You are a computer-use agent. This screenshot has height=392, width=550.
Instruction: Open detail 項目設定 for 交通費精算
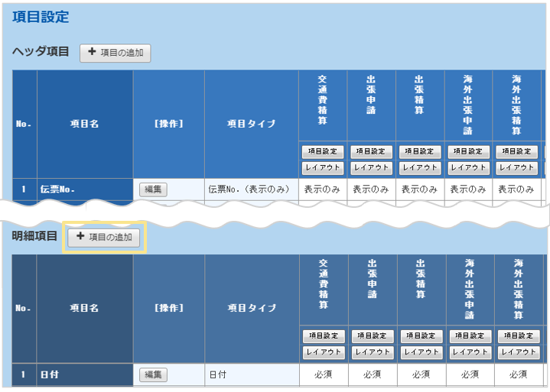click(324, 336)
